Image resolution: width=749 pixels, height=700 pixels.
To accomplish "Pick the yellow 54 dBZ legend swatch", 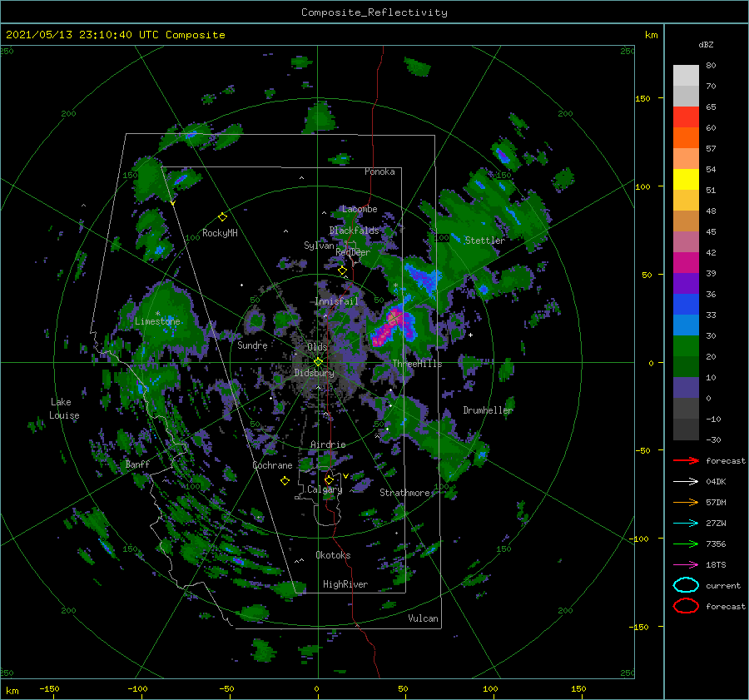I will (686, 180).
